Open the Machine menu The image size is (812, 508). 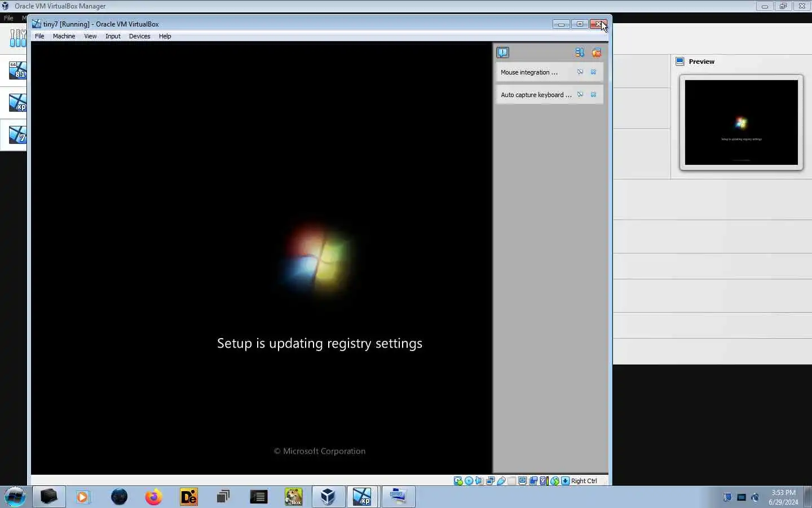point(64,36)
